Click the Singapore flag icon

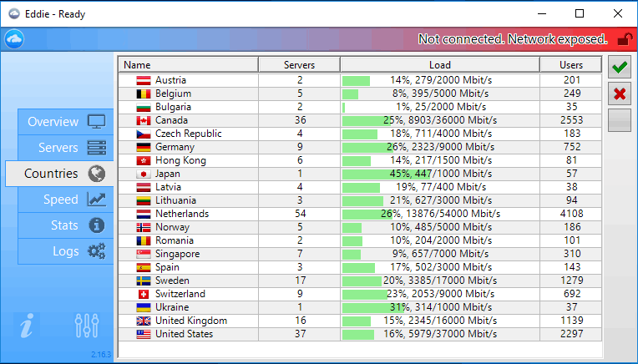144,254
